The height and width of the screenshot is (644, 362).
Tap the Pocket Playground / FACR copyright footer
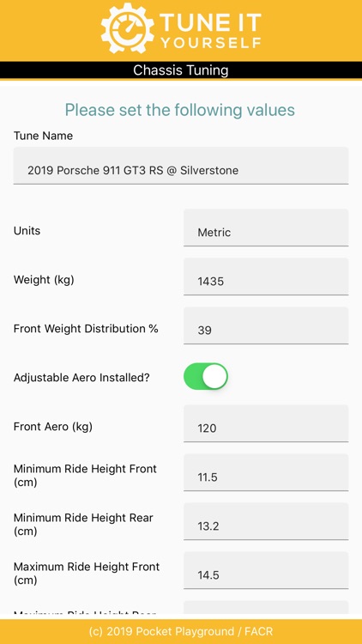pos(181,631)
